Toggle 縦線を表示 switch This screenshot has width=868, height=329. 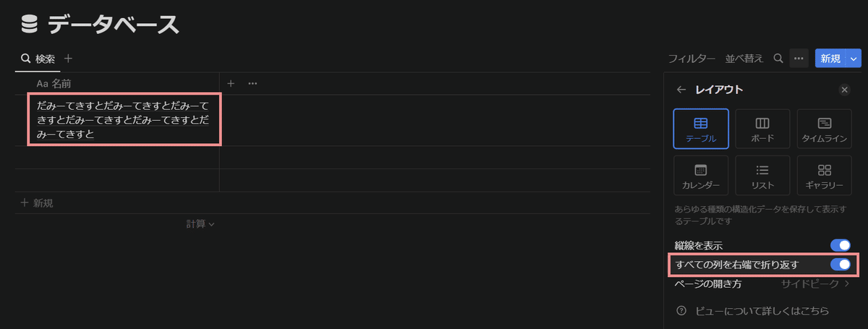point(840,246)
